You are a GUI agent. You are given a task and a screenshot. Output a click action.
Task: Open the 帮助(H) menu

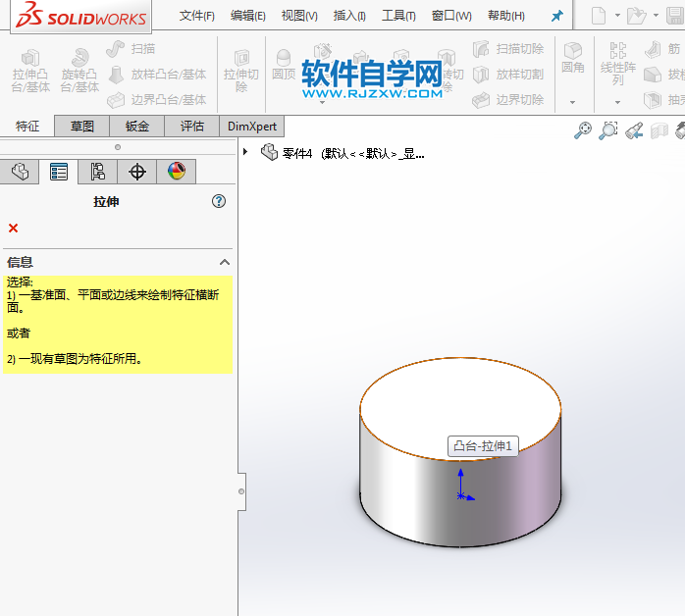pos(505,16)
